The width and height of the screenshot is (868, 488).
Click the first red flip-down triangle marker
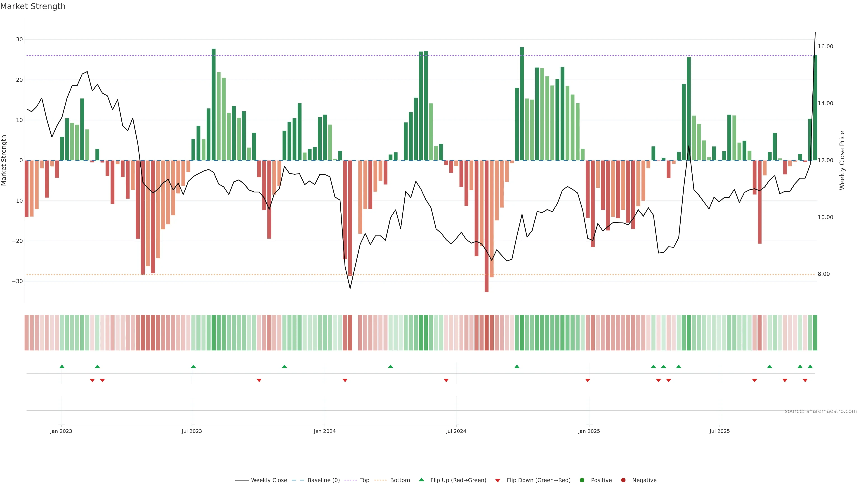(92, 380)
